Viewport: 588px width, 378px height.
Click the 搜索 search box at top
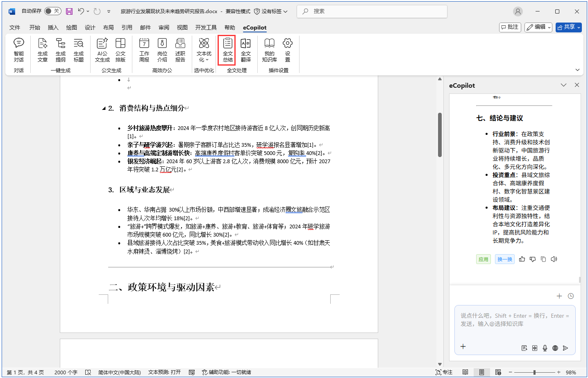click(372, 11)
